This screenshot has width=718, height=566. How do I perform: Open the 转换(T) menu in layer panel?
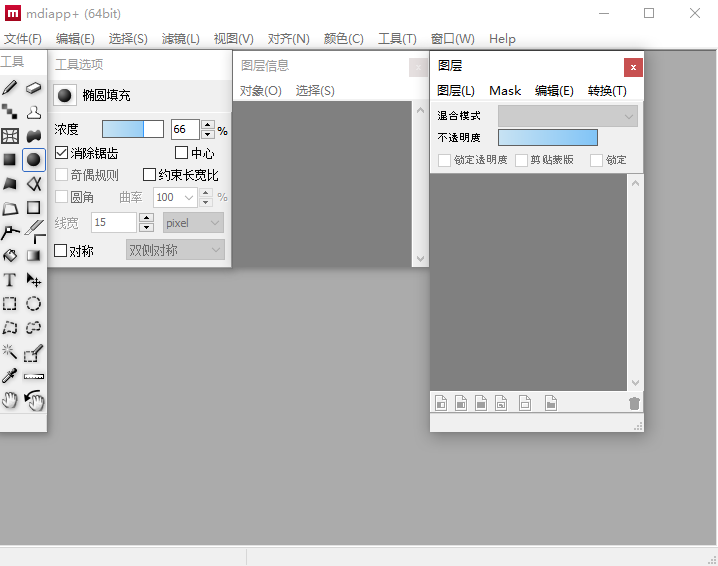(x=607, y=91)
